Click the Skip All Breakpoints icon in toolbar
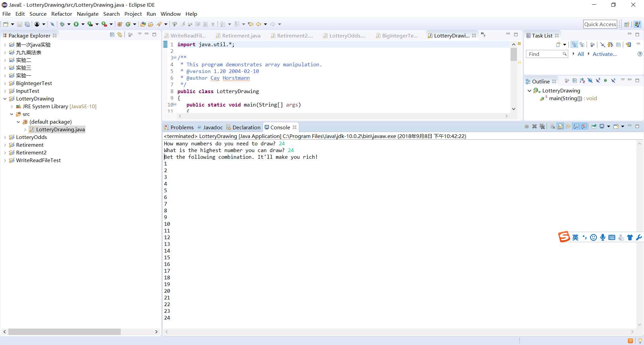The image size is (644, 345). pos(52,24)
